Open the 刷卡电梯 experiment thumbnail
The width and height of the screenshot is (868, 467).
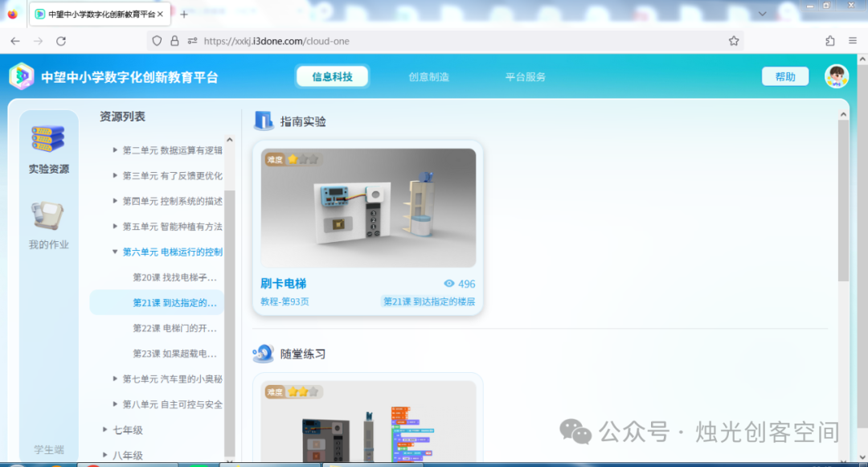pyautogui.click(x=368, y=207)
